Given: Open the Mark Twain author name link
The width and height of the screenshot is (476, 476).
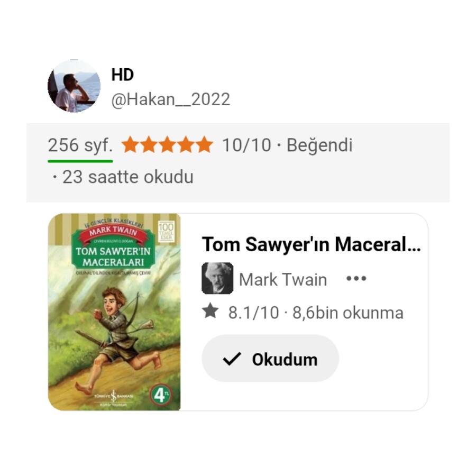Looking at the screenshot, I should point(283,279).
